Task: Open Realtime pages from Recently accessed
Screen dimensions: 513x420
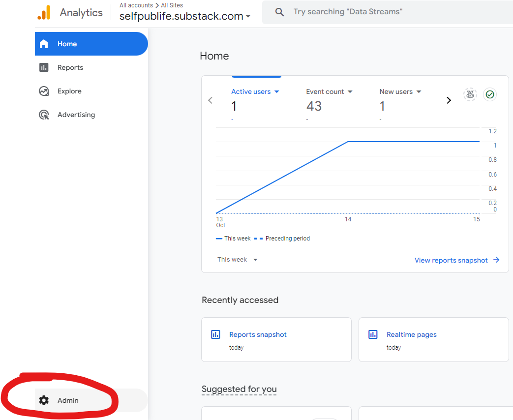Action: 411,334
